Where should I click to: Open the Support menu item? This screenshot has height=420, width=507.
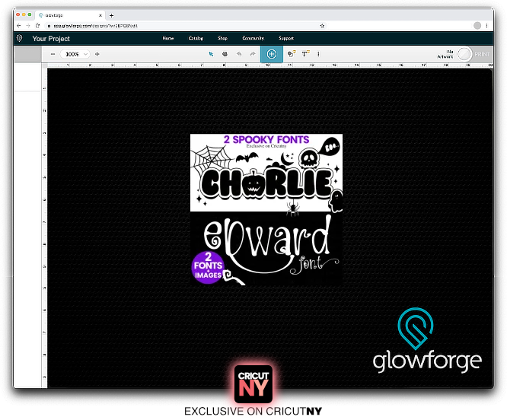pos(286,38)
